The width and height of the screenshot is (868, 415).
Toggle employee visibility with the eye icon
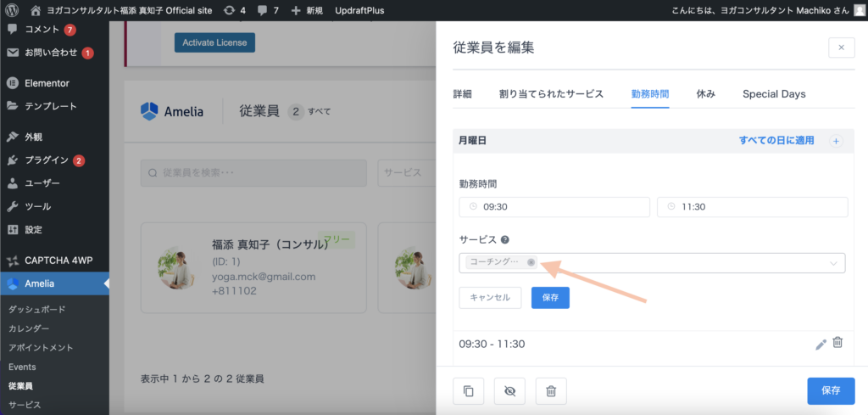pyautogui.click(x=509, y=391)
